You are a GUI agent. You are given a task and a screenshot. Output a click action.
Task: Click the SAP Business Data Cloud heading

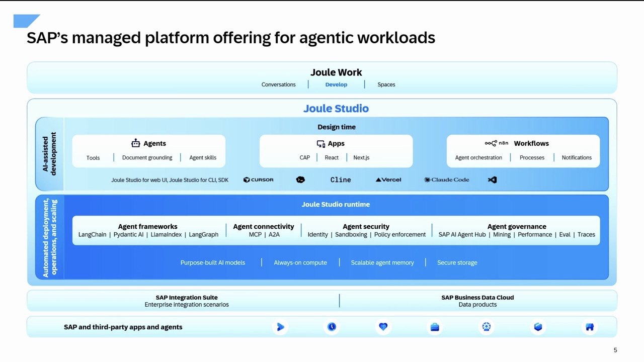(x=477, y=298)
